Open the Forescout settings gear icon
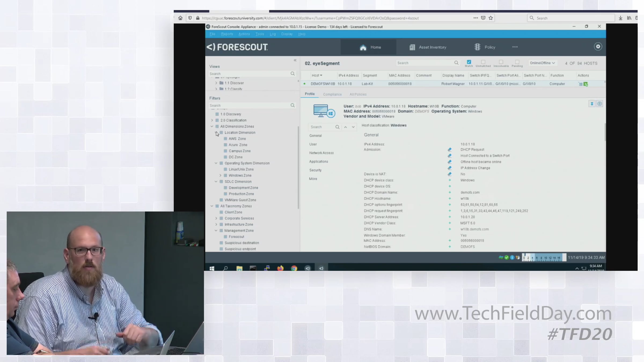Viewport: 644px width, 362px height. [598, 47]
